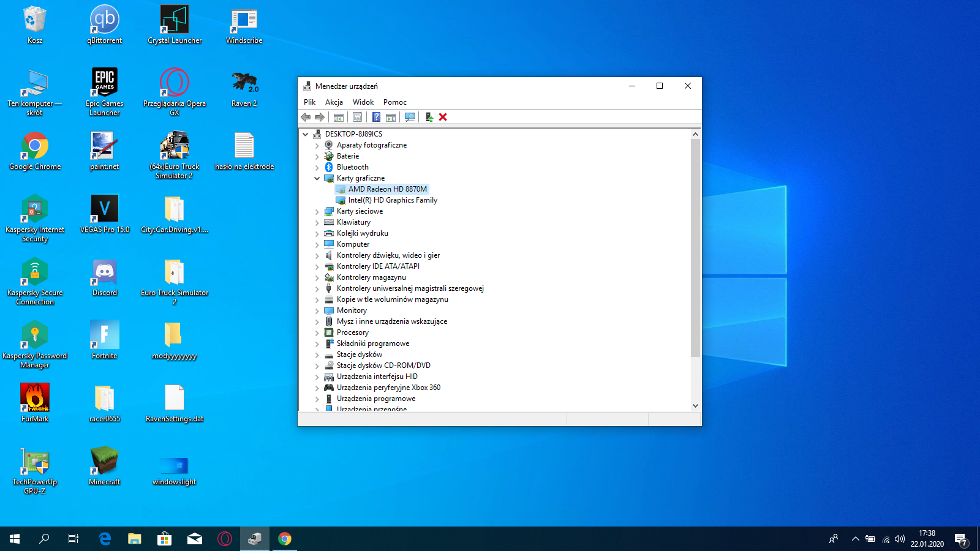Screen dimensions: 980x551
Task: Expand the Monitory category
Action: point(317,310)
